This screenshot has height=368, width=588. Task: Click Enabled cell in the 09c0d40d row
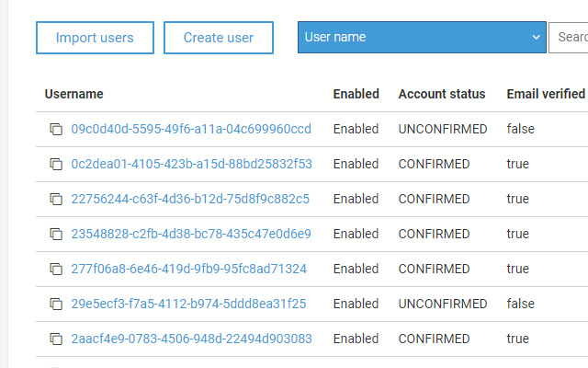point(356,129)
